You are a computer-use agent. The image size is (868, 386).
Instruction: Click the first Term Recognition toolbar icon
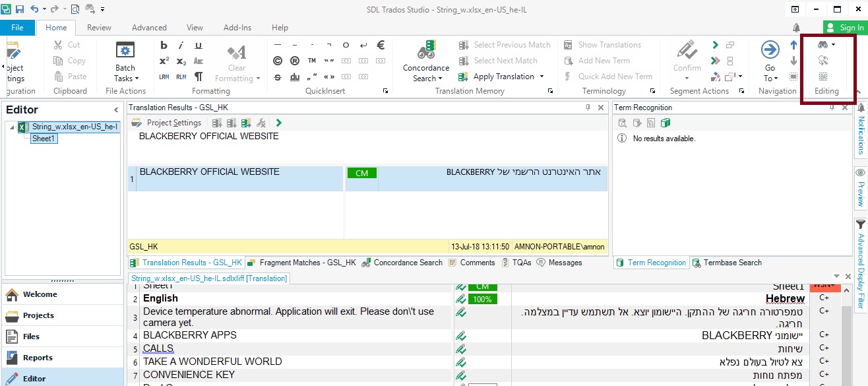point(621,123)
